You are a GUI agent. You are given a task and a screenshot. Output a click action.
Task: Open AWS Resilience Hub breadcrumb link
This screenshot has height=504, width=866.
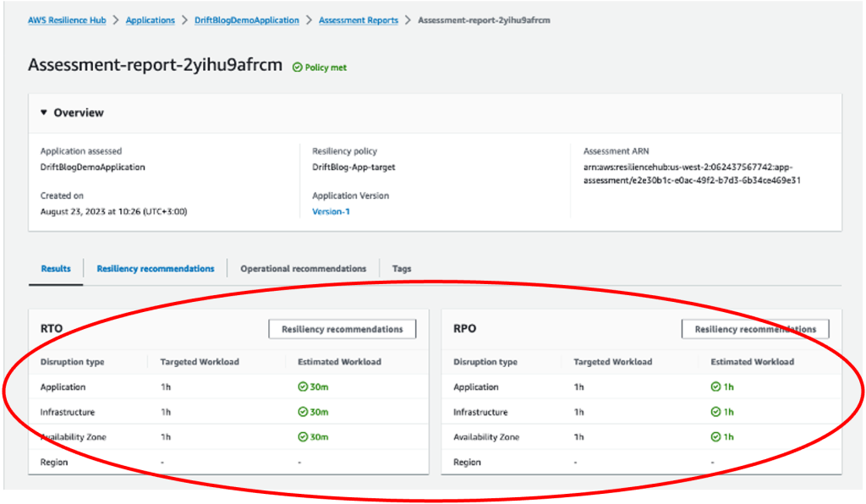pyautogui.click(x=67, y=20)
